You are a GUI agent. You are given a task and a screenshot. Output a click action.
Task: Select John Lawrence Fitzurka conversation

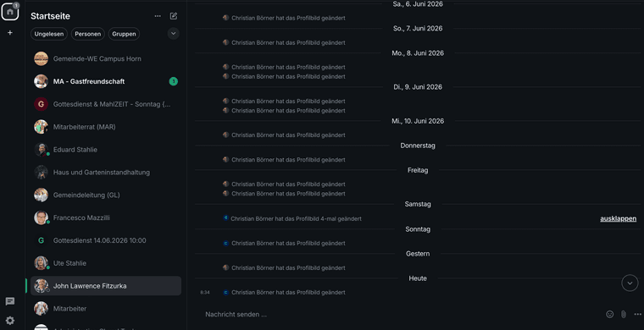(106, 286)
